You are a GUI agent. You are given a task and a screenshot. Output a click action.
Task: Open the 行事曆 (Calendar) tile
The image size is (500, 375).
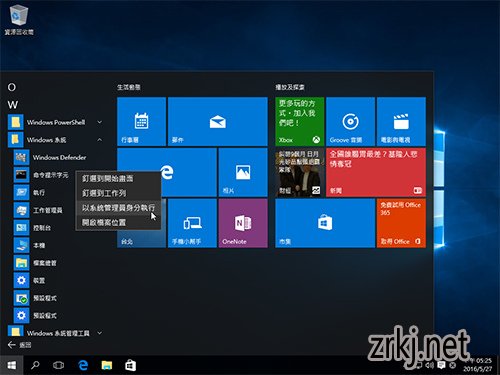[142, 121]
